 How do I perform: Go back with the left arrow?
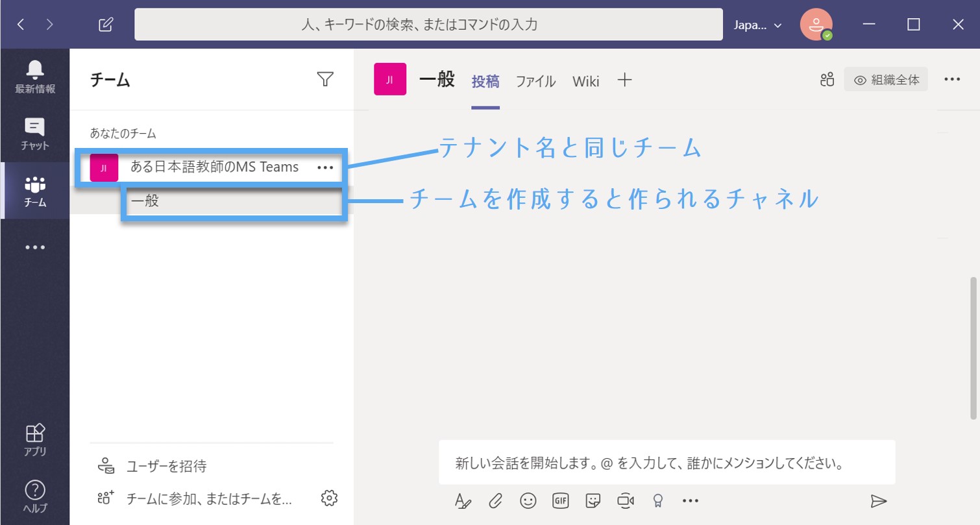21,25
